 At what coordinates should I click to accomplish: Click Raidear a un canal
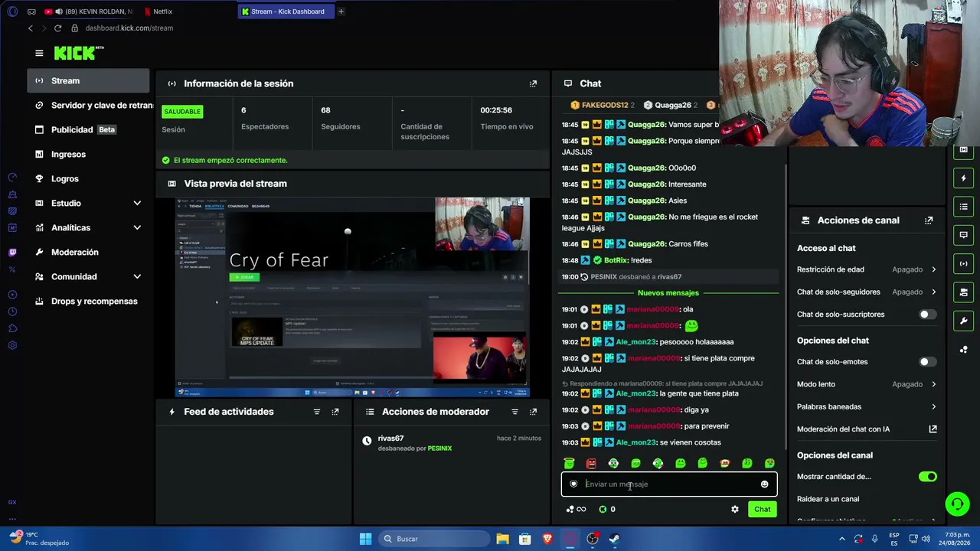point(828,499)
